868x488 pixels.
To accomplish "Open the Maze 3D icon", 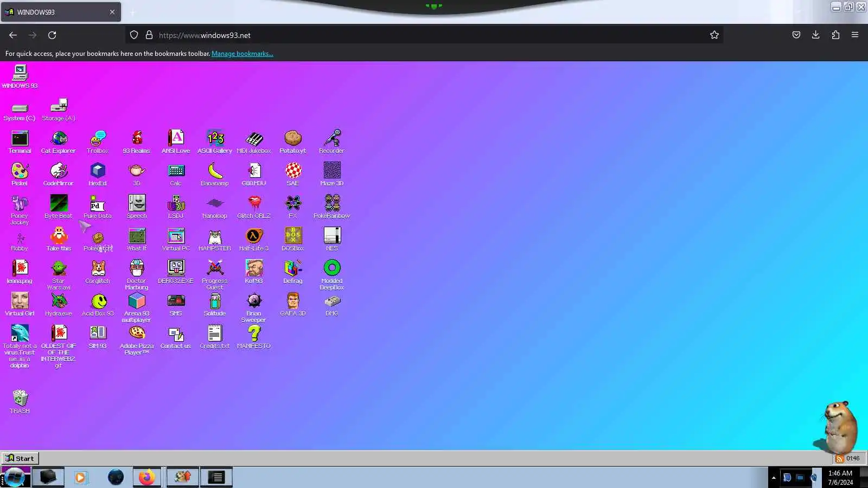I will click(332, 175).
